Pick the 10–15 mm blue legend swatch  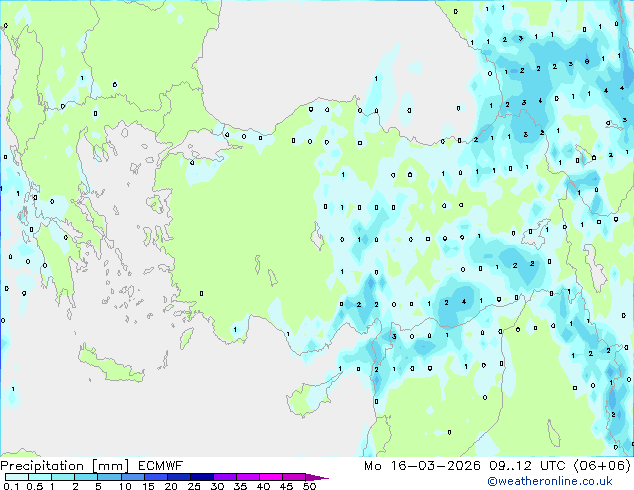(132, 477)
